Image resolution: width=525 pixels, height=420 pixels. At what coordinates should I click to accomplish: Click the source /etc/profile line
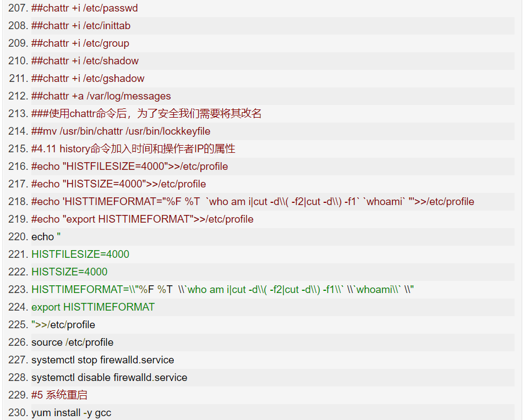(72, 342)
